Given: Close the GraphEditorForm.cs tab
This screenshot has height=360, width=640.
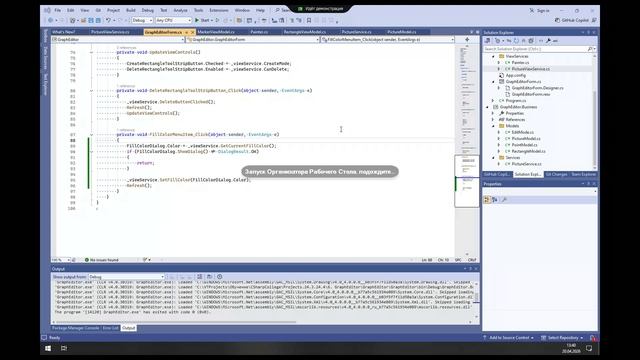Looking at the screenshot, I should pyautogui.click(x=193, y=32).
